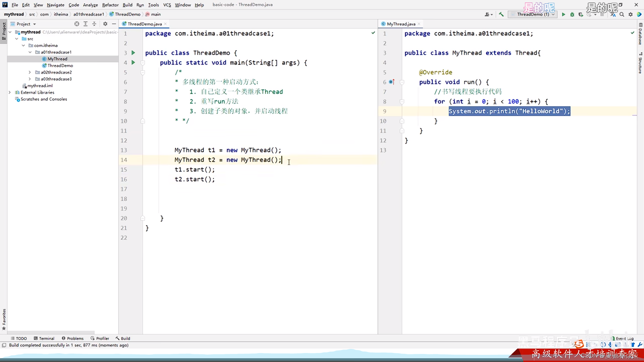The image size is (644, 362).
Task: Open Project panel settings gear
Action: click(x=105, y=24)
